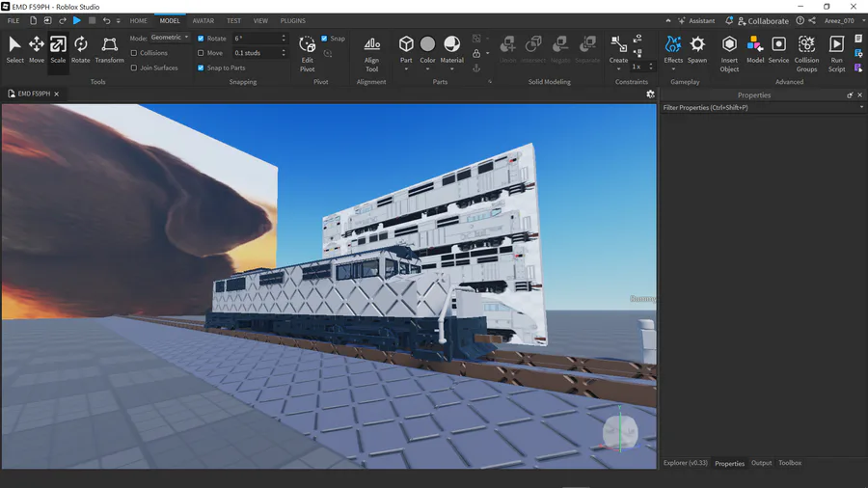
Task: Add a Spawn location
Action: 697,49
